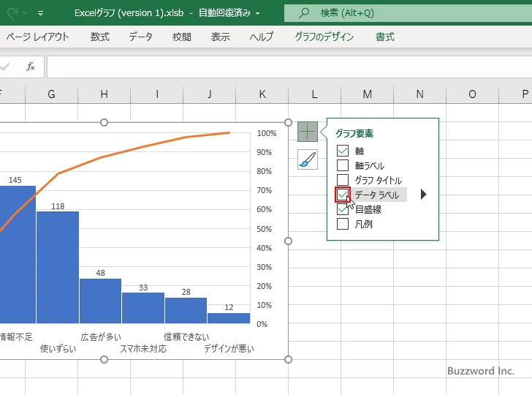Open the Chart Styles paintbrush button
The image size is (532, 395).
(308, 159)
